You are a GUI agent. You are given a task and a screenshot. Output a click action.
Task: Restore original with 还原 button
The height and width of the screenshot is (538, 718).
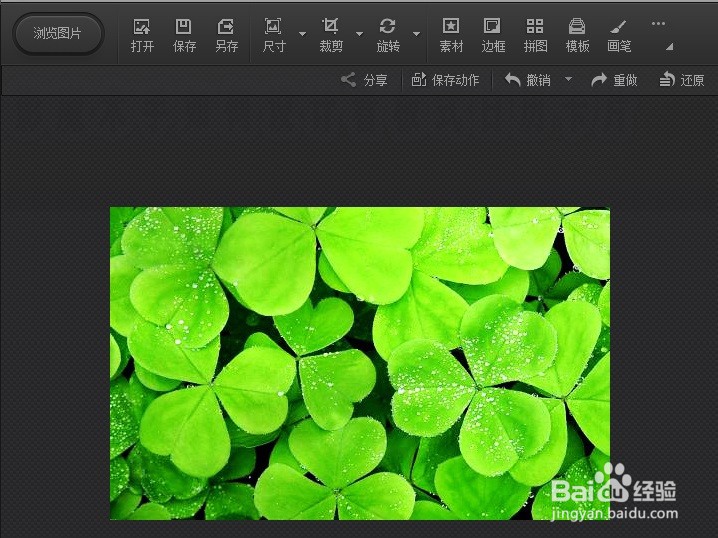[x=682, y=80]
